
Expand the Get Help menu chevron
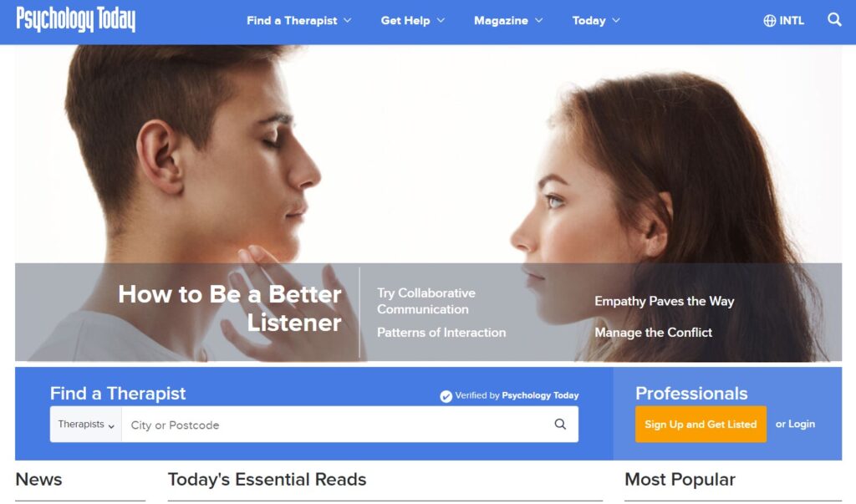[x=441, y=21]
